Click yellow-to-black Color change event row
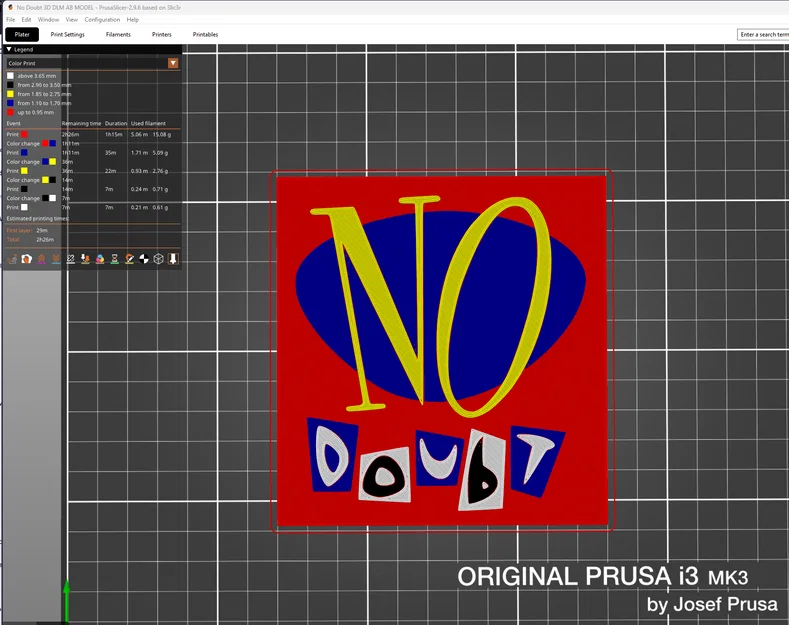This screenshot has width=789, height=625. pyautogui.click(x=93, y=180)
